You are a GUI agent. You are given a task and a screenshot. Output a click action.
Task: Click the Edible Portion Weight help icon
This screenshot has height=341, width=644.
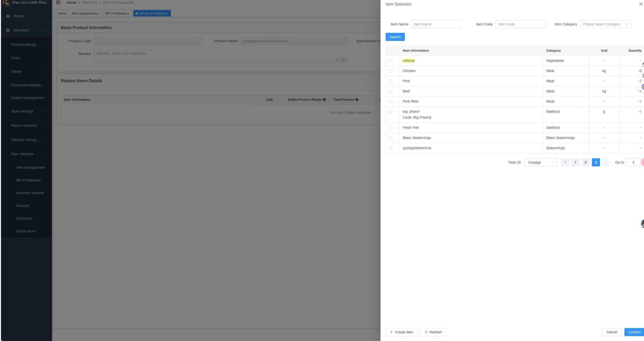click(324, 100)
